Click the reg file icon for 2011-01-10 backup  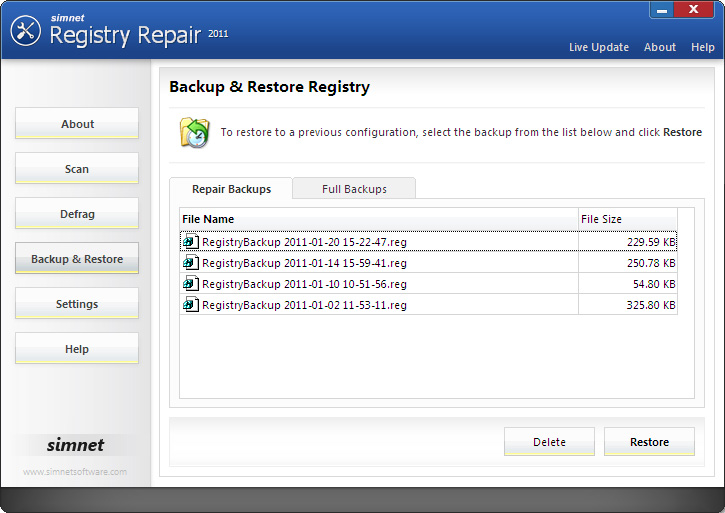point(190,284)
